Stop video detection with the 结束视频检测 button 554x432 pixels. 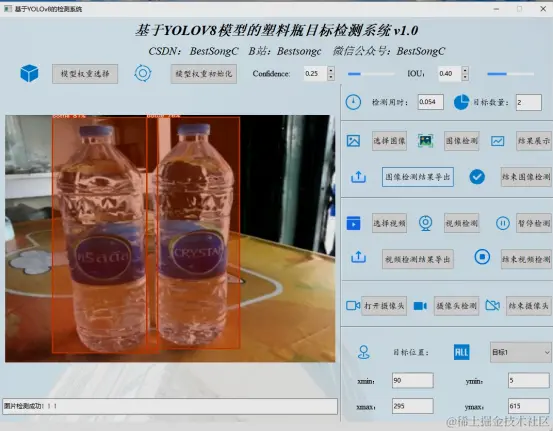tap(526, 259)
